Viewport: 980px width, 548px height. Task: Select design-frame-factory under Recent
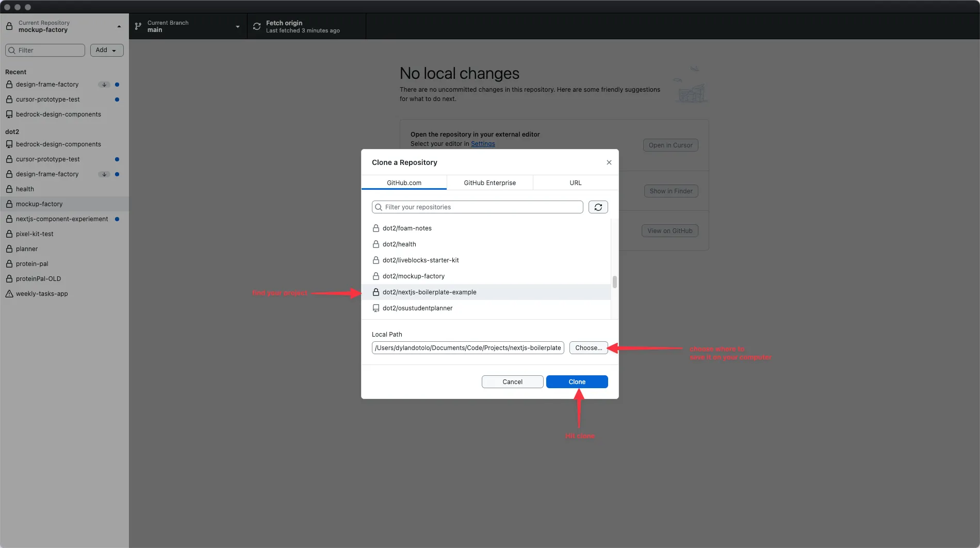64,85
